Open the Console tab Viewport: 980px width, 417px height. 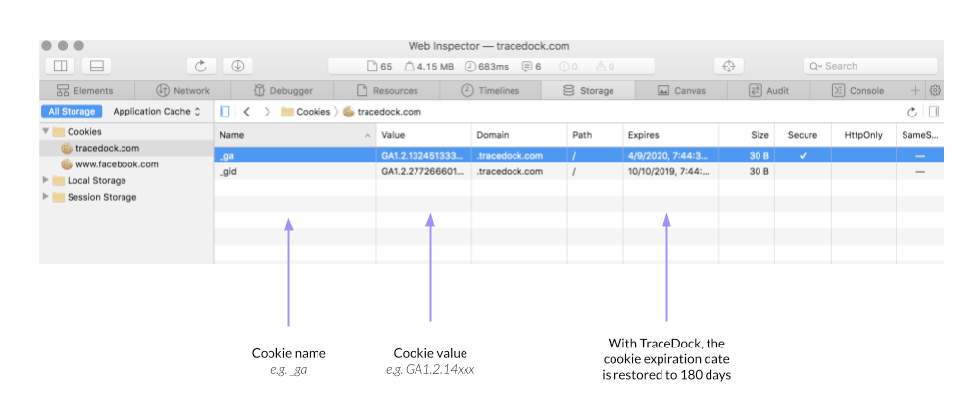point(857,90)
